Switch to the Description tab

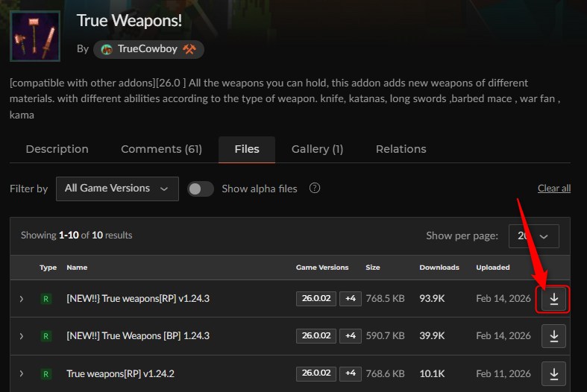coord(57,149)
